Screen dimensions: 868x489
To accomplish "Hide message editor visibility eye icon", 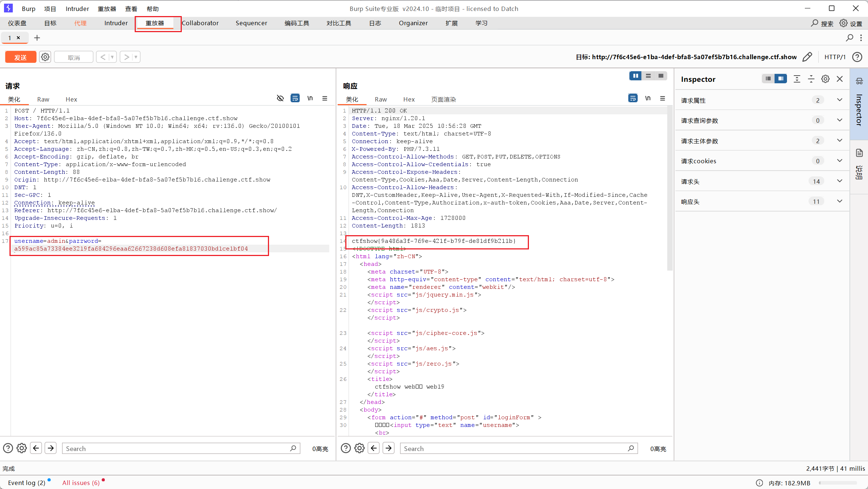I will [280, 98].
